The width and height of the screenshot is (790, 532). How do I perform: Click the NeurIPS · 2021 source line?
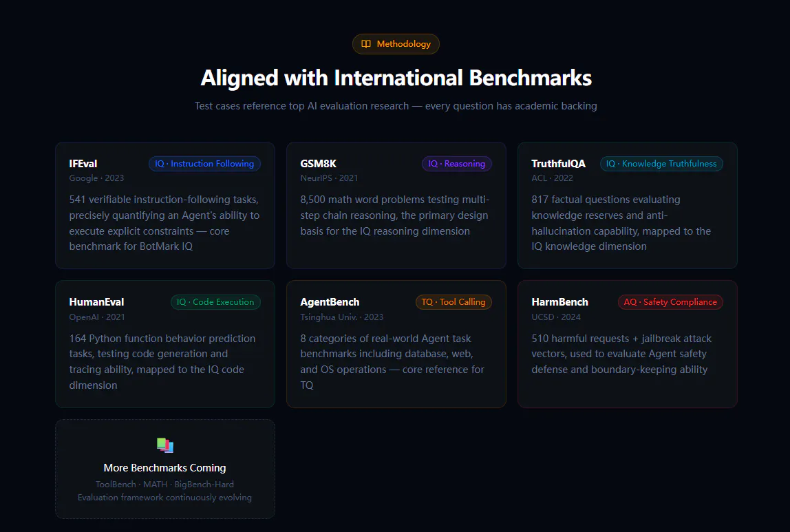coord(330,178)
